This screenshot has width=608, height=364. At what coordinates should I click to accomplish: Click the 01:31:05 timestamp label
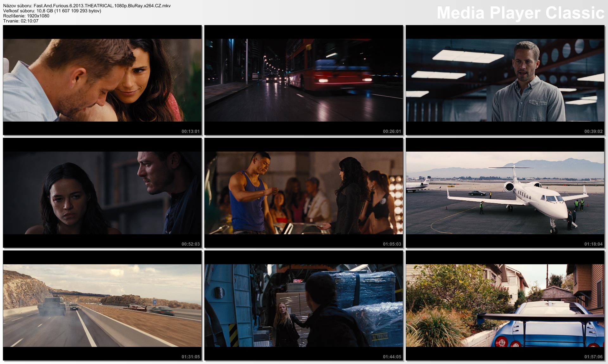coord(190,357)
